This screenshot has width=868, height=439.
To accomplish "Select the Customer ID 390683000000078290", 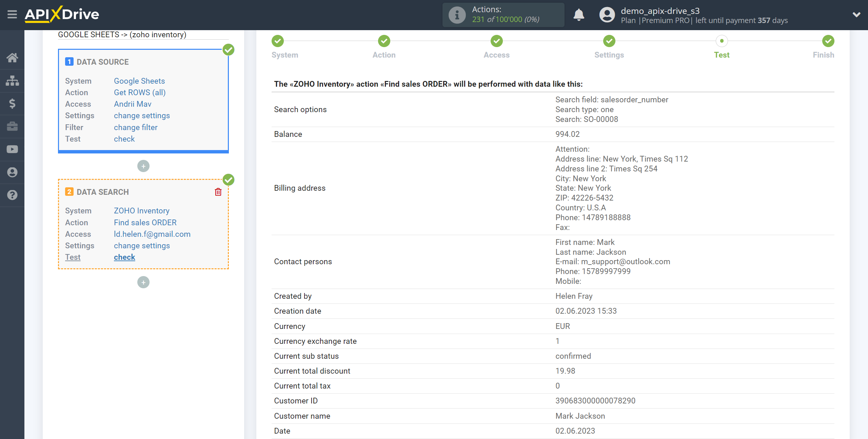I will (x=595, y=401).
